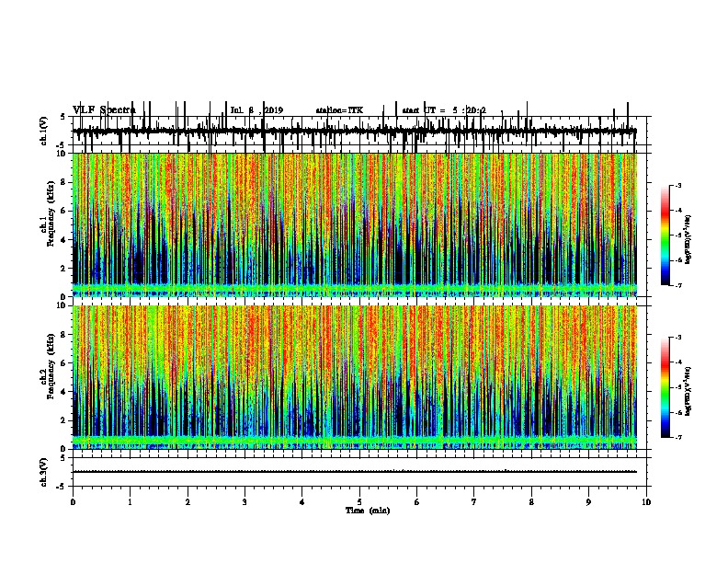Click the ch.1 frequency tick label "4"
Viewport: 728px width, 563px height.
[63, 240]
